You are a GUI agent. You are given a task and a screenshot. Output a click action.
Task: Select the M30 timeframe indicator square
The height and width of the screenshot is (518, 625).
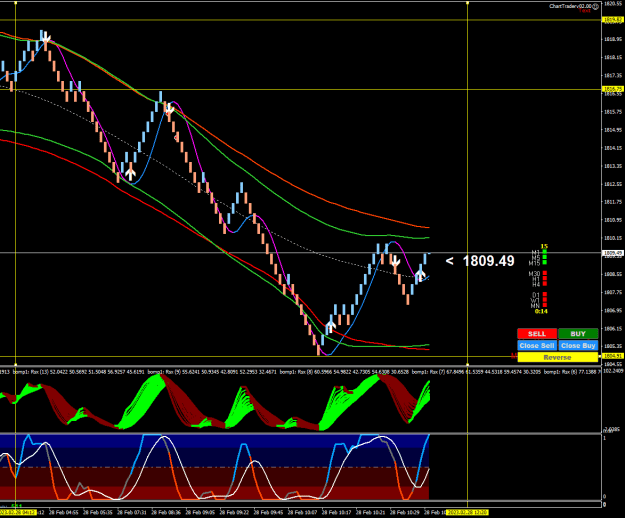click(x=544, y=273)
